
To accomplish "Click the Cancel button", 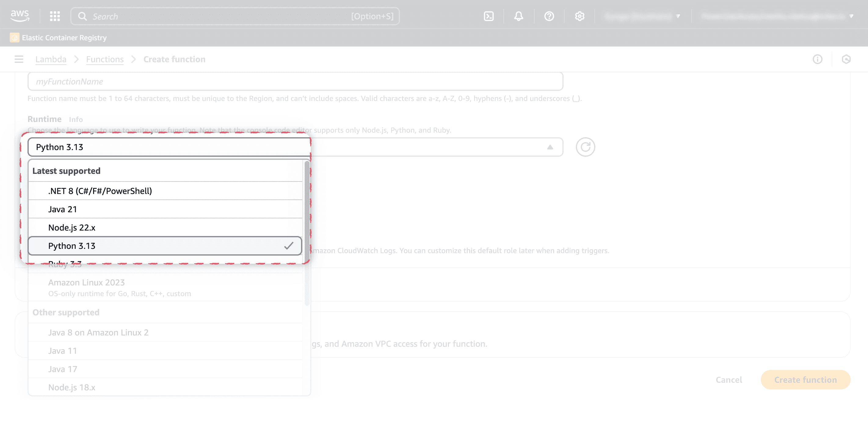I will coord(728,380).
